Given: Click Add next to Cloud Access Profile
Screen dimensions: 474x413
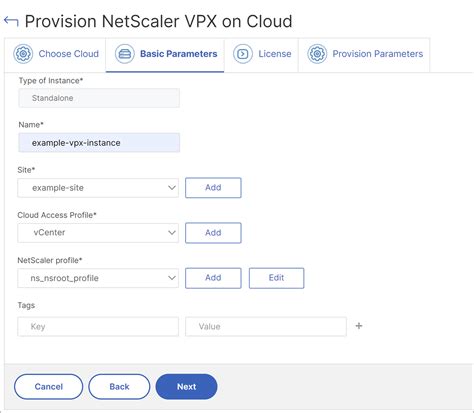Looking at the screenshot, I should click(x=213, y=233).
